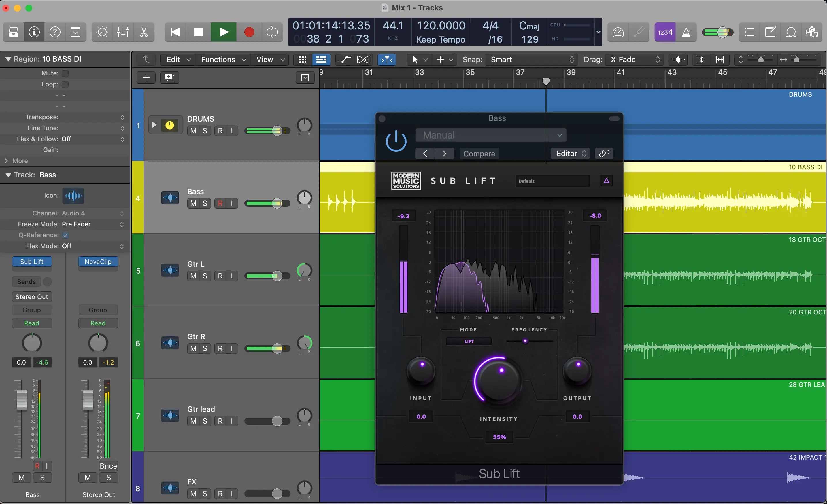Toggle Sub Lift plugin power button
Viewport: 827px width, 504px height.
click(396, 141)
